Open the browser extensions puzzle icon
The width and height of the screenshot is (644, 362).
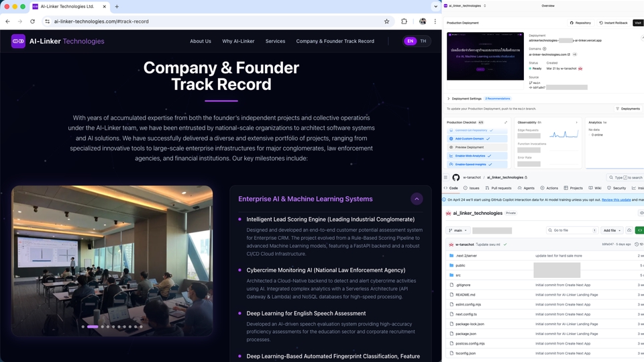(x=404, y=21)
